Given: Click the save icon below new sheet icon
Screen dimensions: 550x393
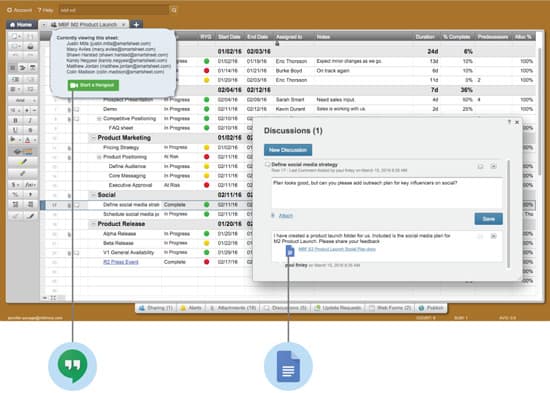Looking at the screenshot, I should click(16, 46).
